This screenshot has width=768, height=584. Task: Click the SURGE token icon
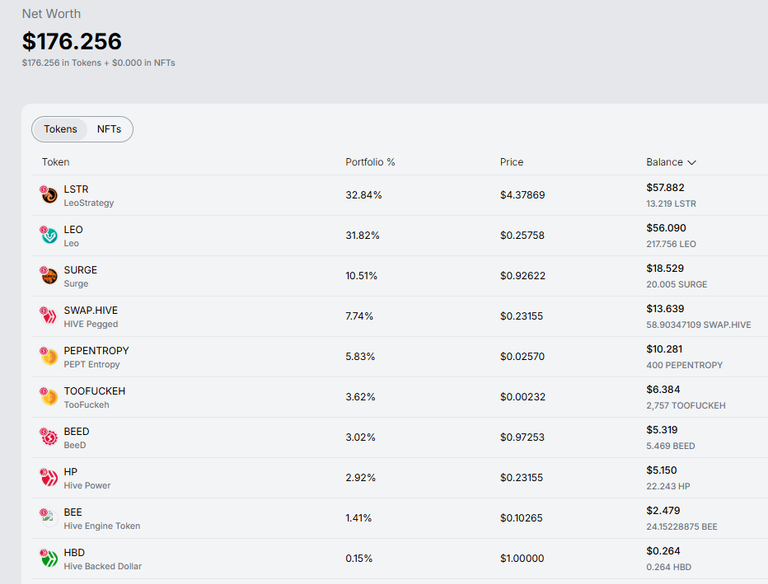pos(49,275)
